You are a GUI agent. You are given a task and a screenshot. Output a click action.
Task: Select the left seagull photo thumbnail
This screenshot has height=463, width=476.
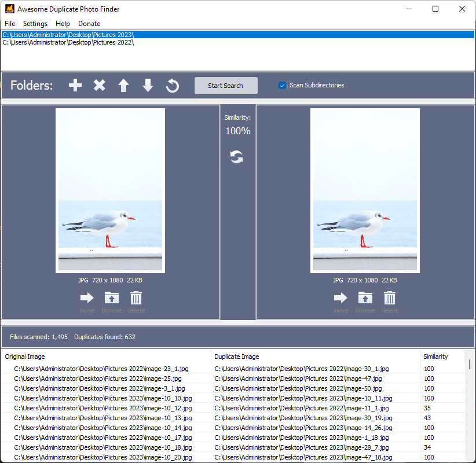pos(111,191)
